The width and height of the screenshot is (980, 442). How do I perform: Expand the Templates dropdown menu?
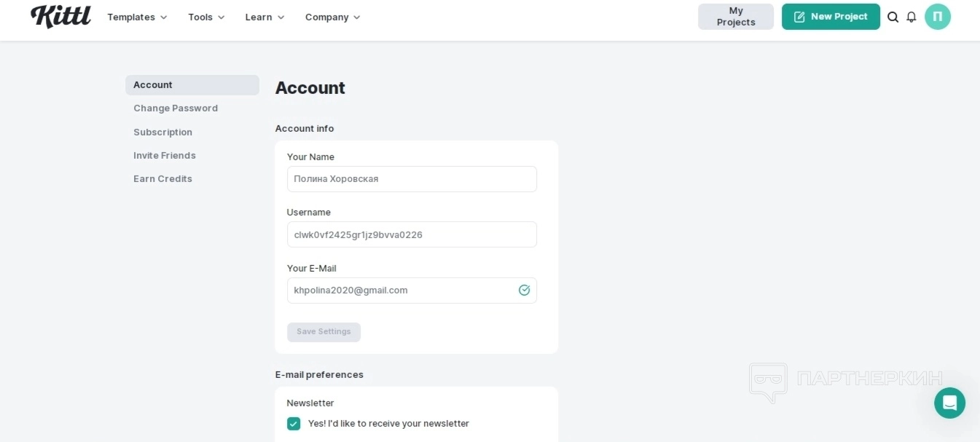[137, 17]
